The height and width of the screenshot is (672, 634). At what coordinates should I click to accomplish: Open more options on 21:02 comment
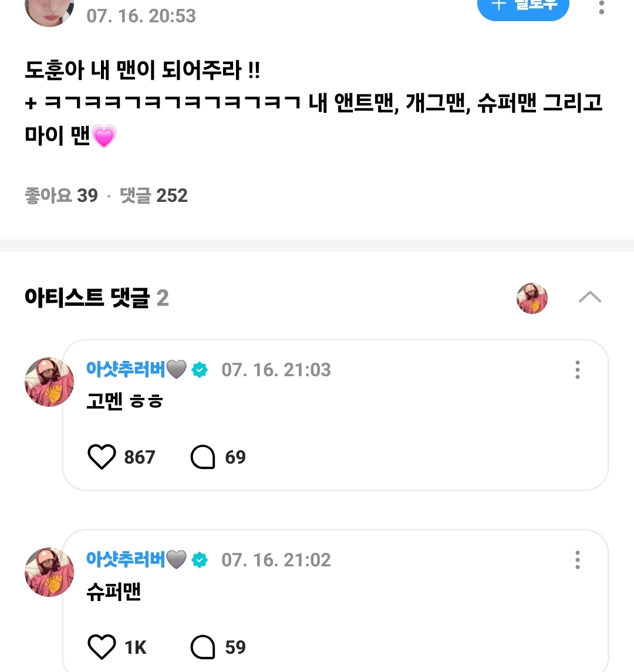[578, 560]
